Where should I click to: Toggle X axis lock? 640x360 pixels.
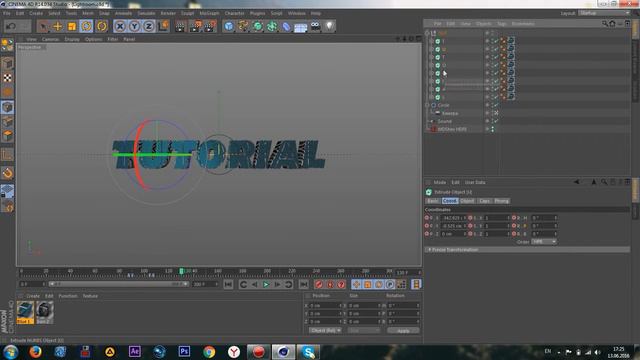pos(120,27)
